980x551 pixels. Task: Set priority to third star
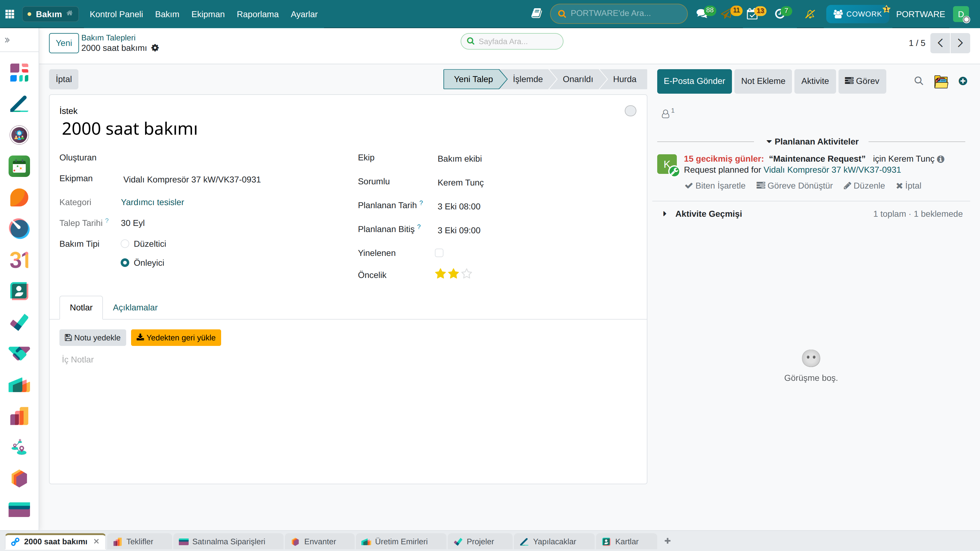click(466, 274)
